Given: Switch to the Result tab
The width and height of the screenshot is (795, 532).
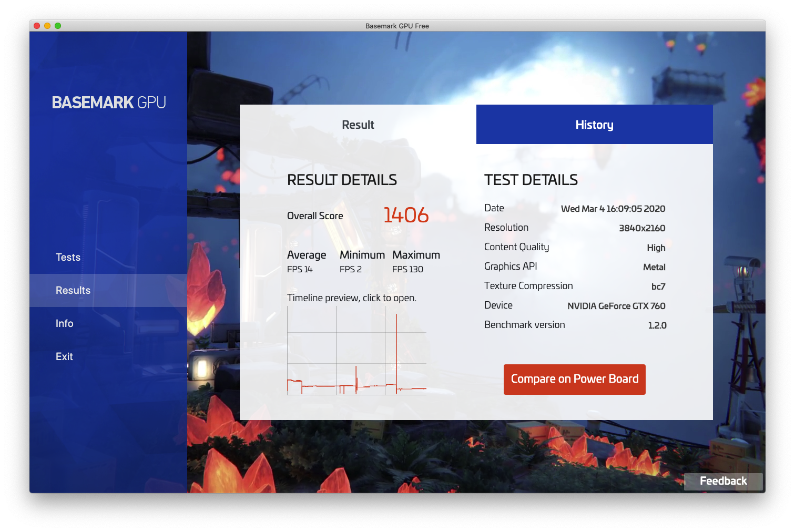Looking at the screenshot, I should 358,125.
